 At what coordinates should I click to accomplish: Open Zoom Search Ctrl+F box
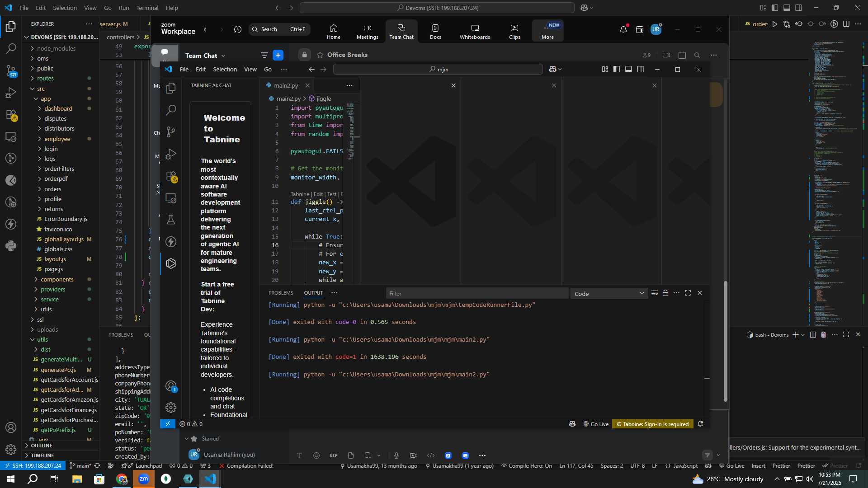pos(279,29)
